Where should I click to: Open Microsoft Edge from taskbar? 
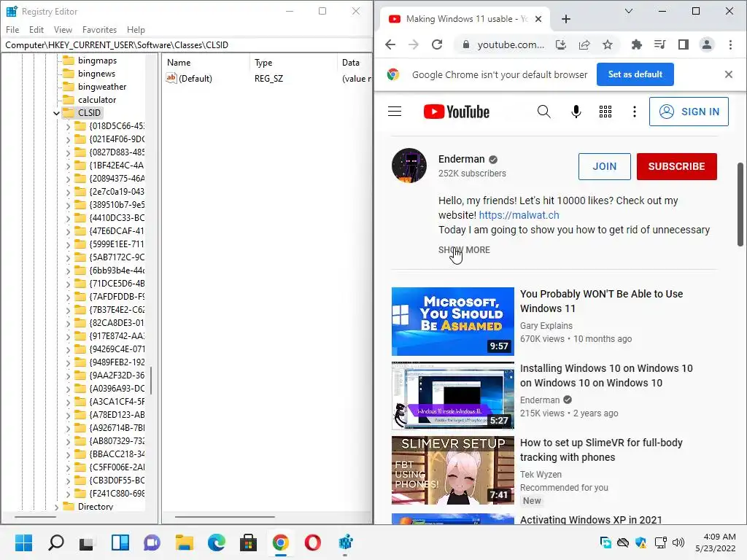(216, 542)
